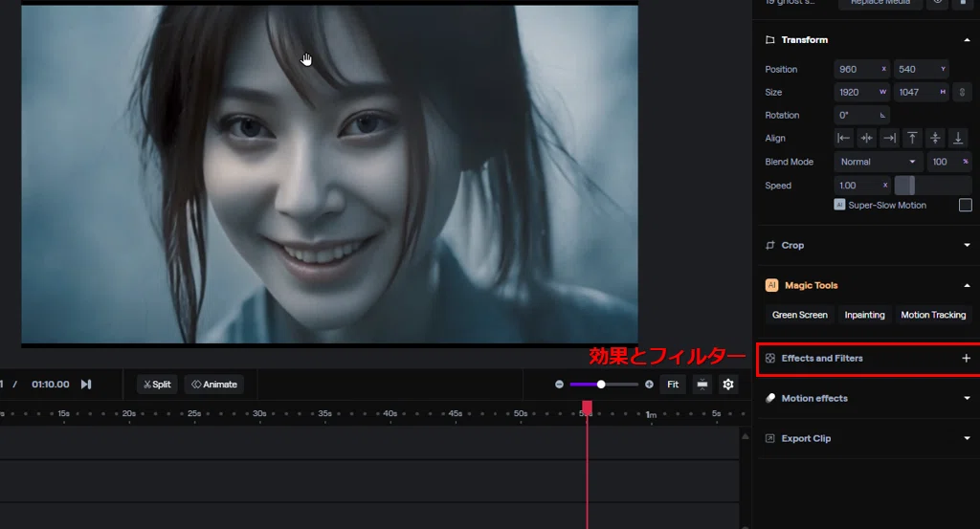Add an effect with Effects and Filters plus
This screenshot has width=980, height=529.
tap(967, 359)
